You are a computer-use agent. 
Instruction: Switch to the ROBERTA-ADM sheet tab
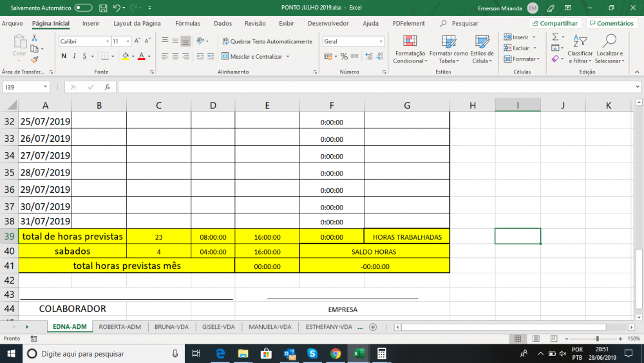tap(120, 327)
